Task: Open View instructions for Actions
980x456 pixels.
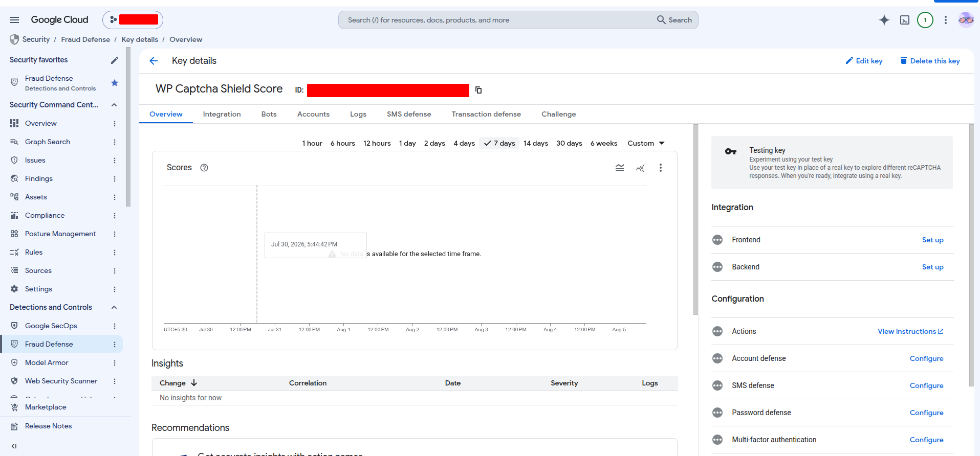Action: [910, 331]
